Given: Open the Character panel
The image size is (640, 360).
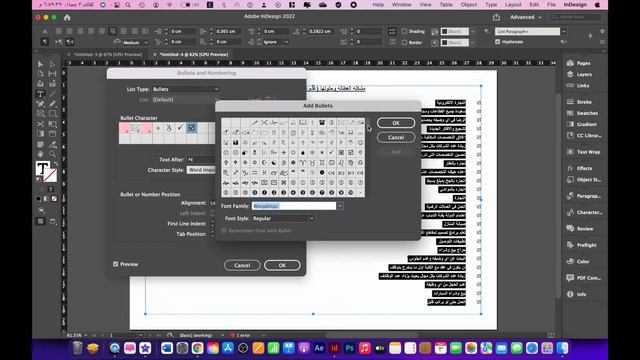Looking at the screenshot, I should tap(584, 212).
